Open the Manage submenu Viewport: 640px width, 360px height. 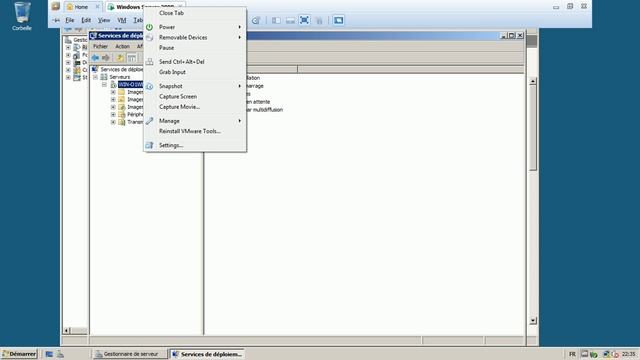pyautogui.click(x=195, y=121)
